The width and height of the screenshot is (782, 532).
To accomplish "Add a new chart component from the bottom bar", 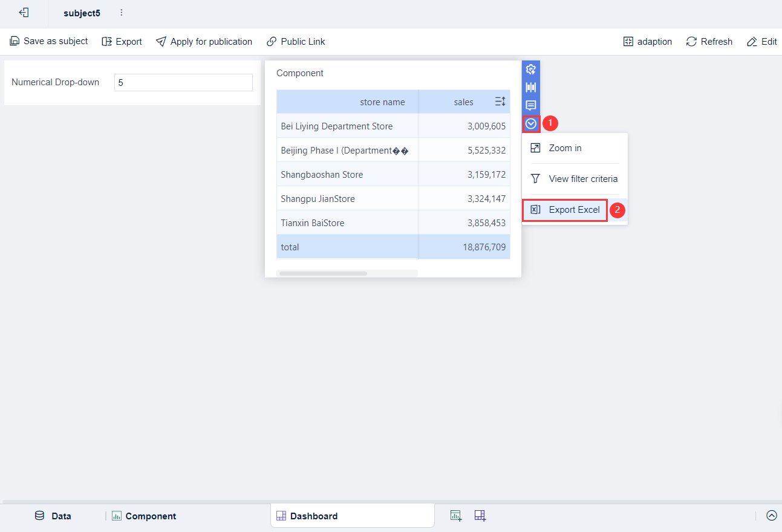I will click(x=455, y=515).
